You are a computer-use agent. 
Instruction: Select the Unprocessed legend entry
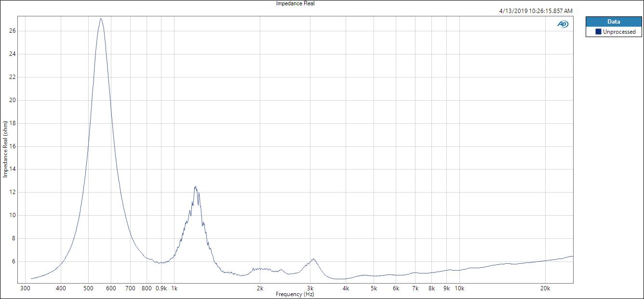point(614,32)
